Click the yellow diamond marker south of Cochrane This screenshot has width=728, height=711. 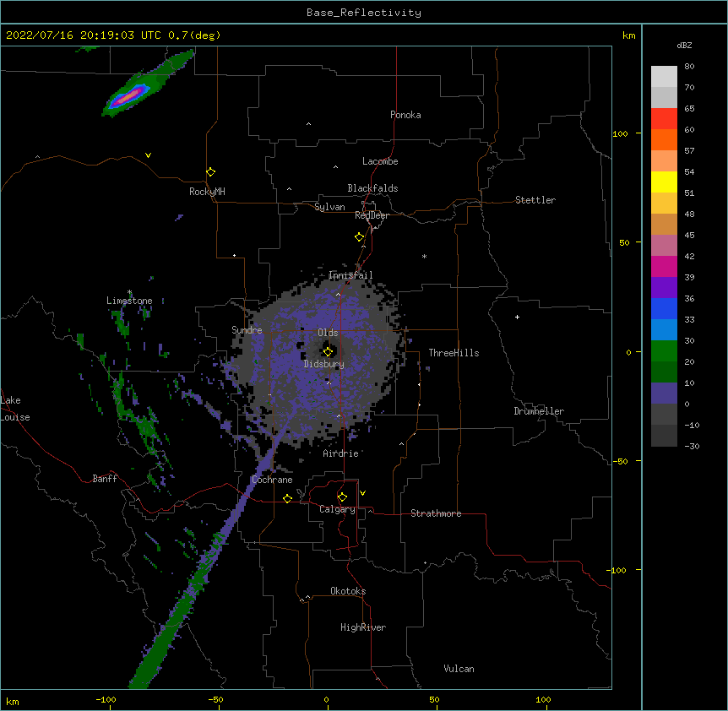point(287,498)
